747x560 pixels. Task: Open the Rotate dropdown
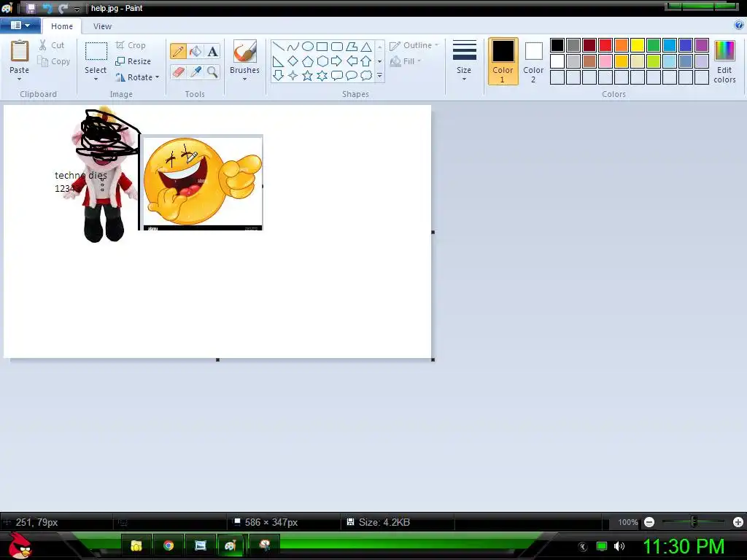(136, 77)
